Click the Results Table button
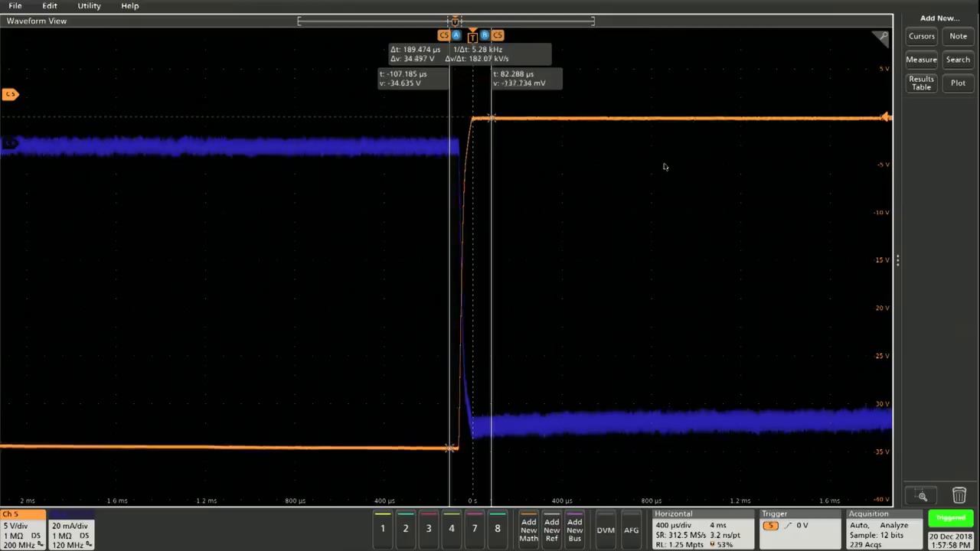This screenshot has height=551, width=980. tap(921, 83)
